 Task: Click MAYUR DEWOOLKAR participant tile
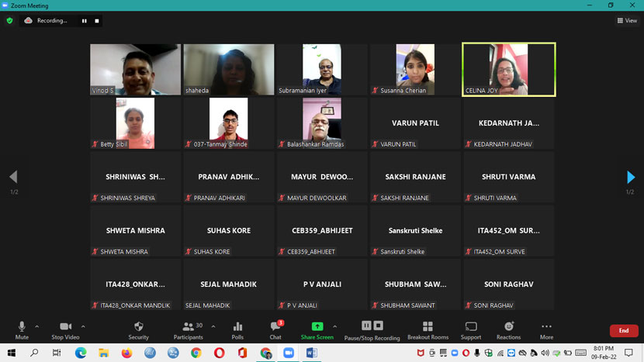322,177
